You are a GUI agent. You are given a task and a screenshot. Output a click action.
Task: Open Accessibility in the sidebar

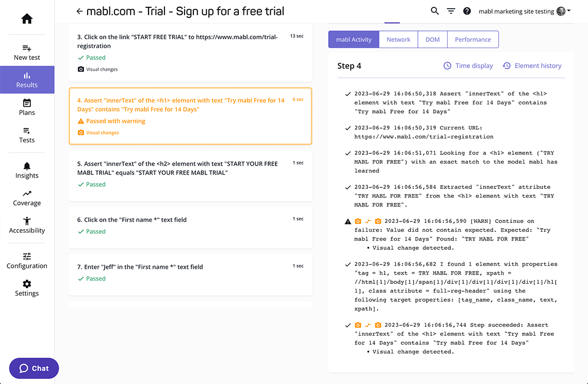click(x=27, y=225)
